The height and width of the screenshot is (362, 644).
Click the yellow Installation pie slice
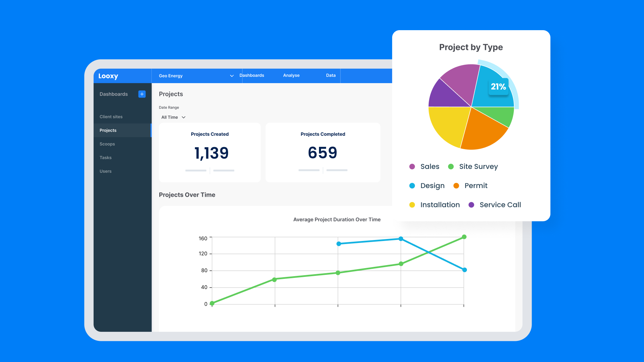[x=448, y=126]
